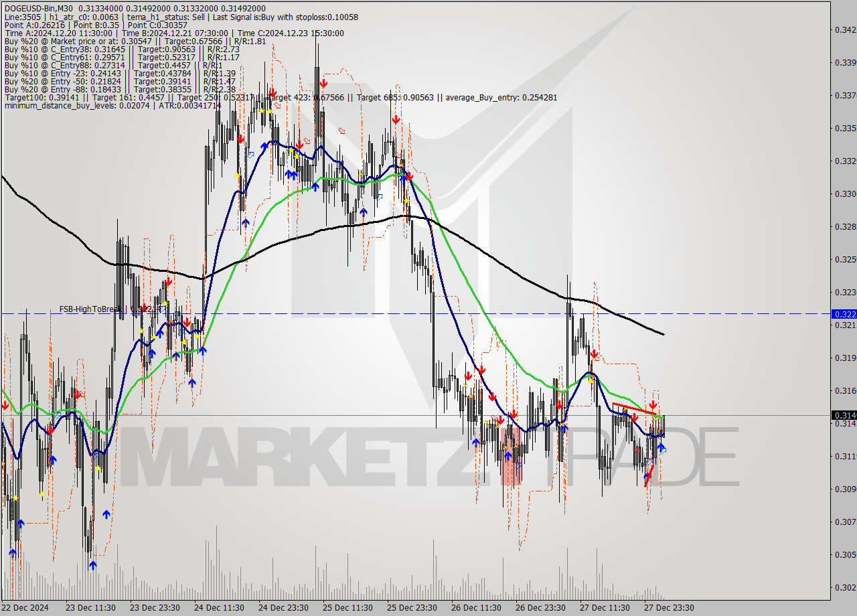Click the 0.316 price axis label
This screenshot has width=857, height=616.
(x=846, y=390)
